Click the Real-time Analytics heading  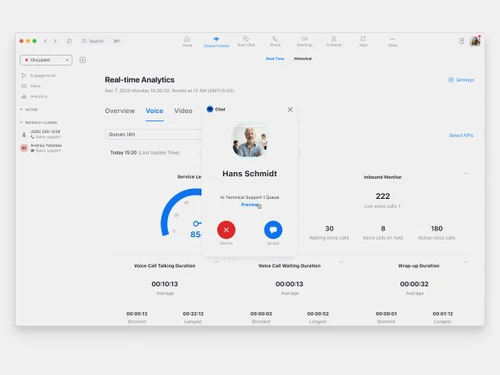(x=140, y=80)
